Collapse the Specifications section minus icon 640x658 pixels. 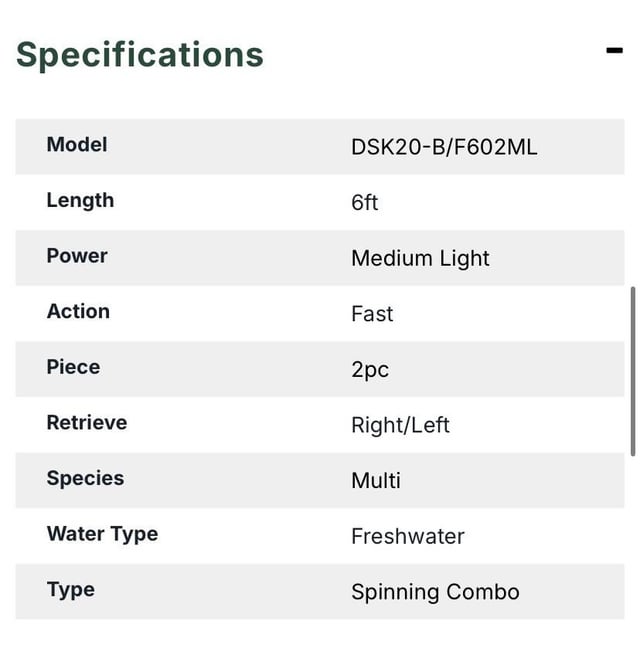614,51
